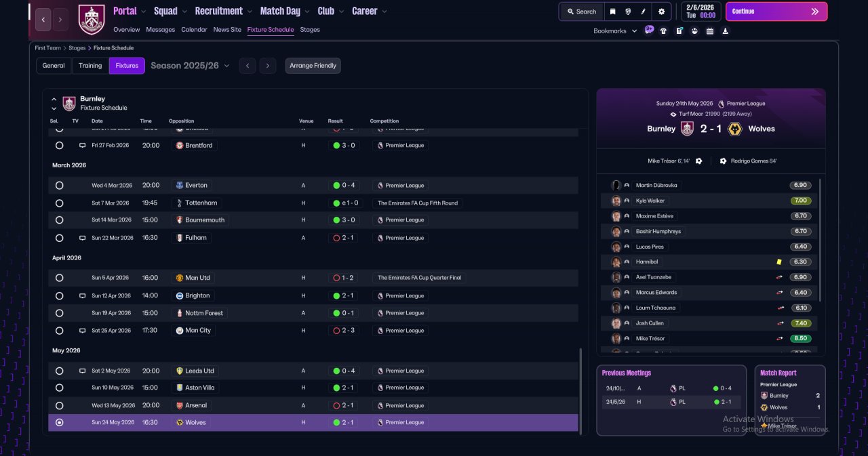Toggle the Burnley Fixture Schedule collapse chevrons
868x456 pixels.
[x=54, y=104]
